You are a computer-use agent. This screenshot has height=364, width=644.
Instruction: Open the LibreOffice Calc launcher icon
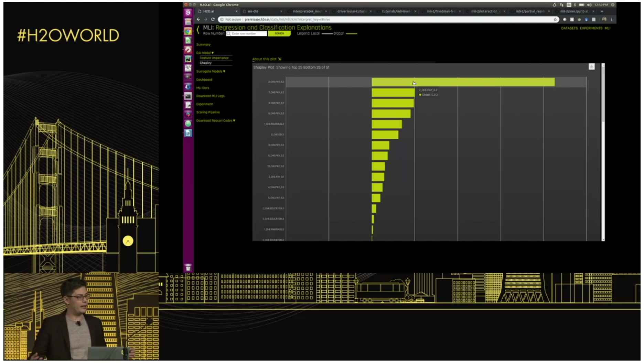coord(188,40)
